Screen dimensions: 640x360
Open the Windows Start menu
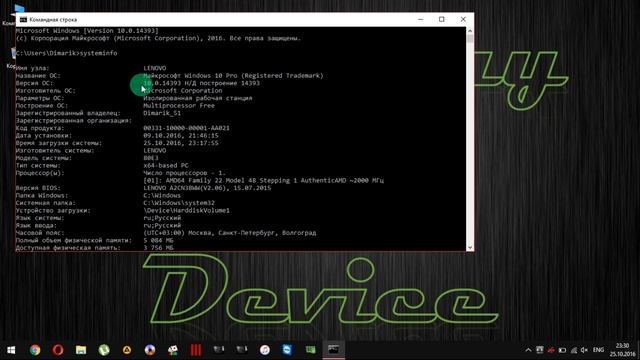tap(11, 350)
